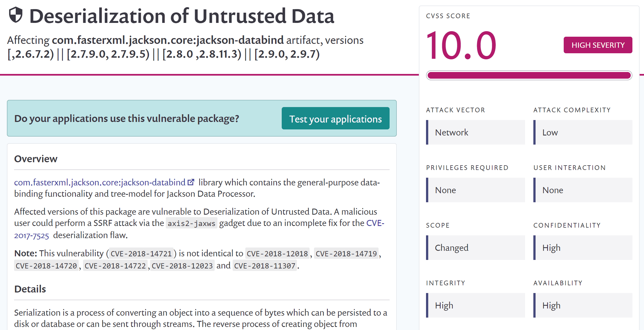This screenshot has height=330, width=644.
Task: Click the CVSS score progress bar
Action: (529, 75)
